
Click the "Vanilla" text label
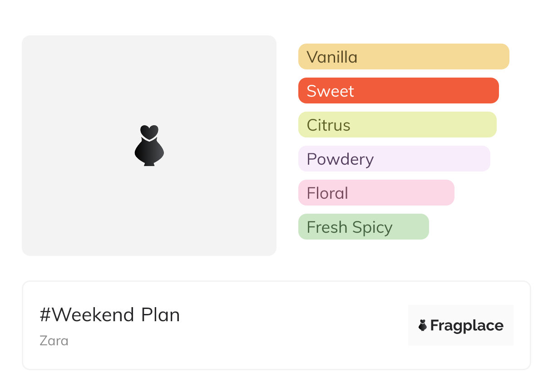(332, 57)
